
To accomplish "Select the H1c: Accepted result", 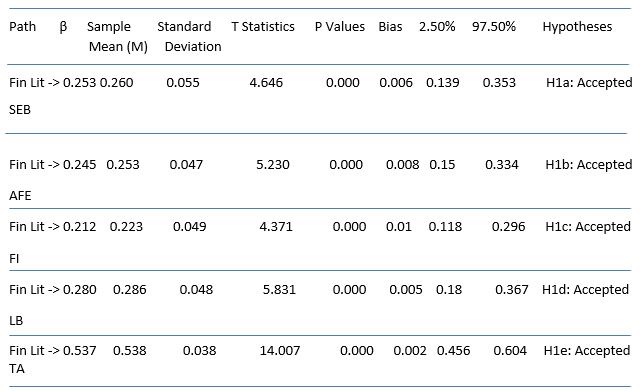I will click(x=588, y=227).
